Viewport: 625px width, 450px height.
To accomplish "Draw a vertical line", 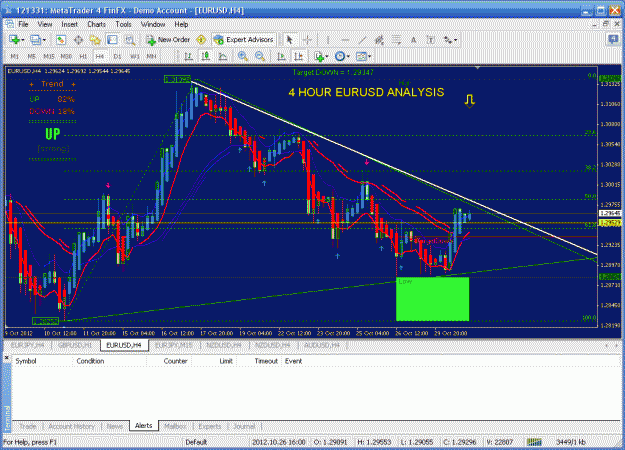I will [x=328, y=39].
